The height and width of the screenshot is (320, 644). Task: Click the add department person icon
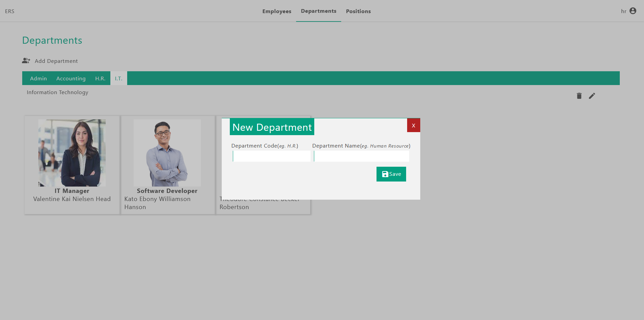(x=26, y=61)
